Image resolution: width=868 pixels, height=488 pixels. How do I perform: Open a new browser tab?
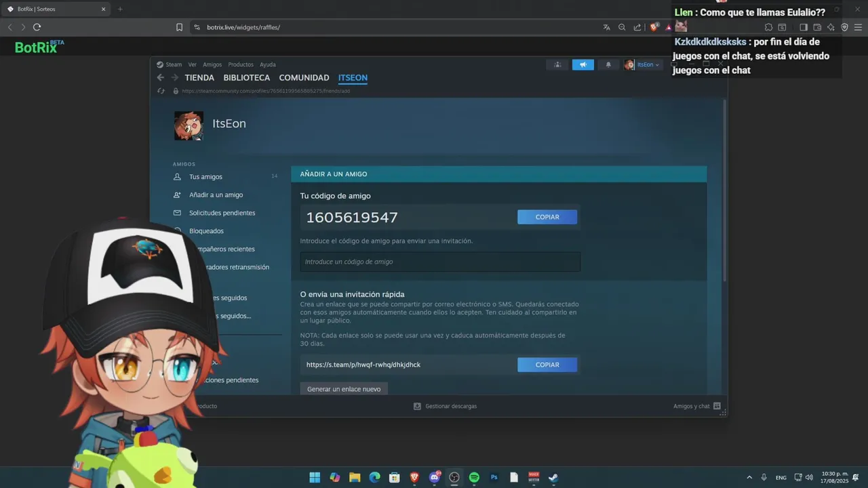[120, 9]
